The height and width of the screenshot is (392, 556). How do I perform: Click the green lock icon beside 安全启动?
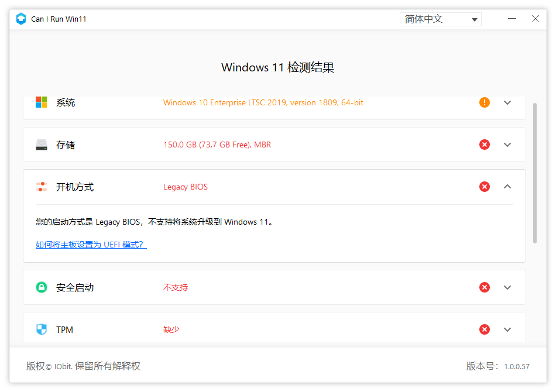(x=42, y=287)
